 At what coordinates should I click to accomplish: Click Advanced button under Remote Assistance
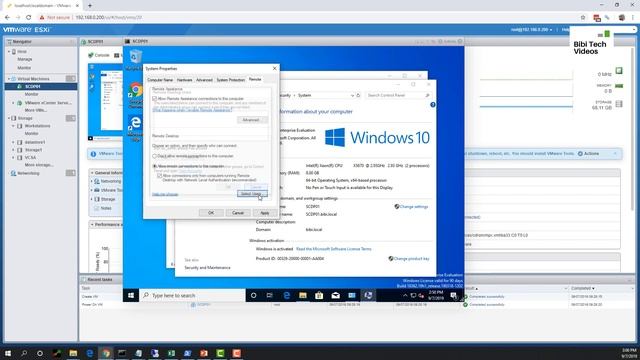point(252,120)
